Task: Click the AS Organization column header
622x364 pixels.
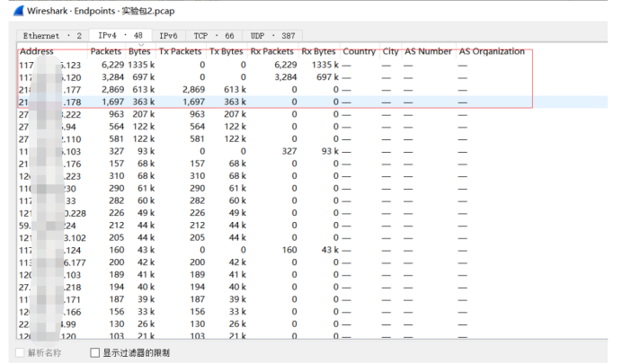Action: pos(492,51)
